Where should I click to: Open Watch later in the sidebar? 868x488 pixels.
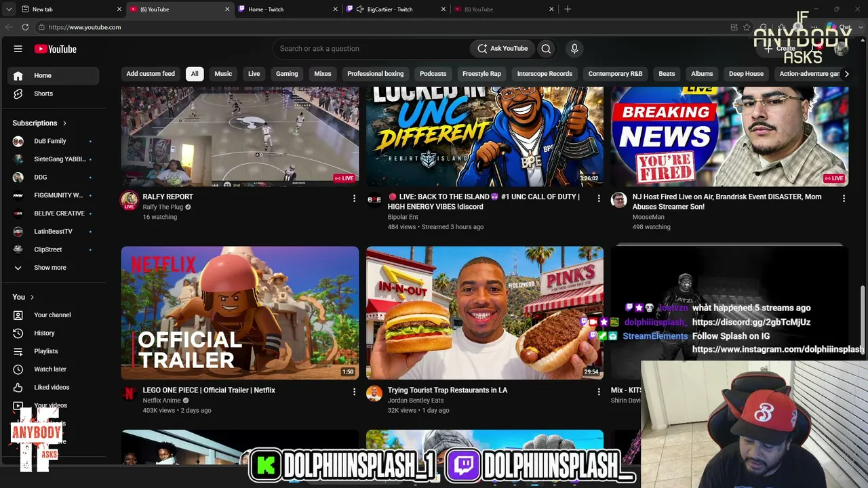click(x=53, y=369)
